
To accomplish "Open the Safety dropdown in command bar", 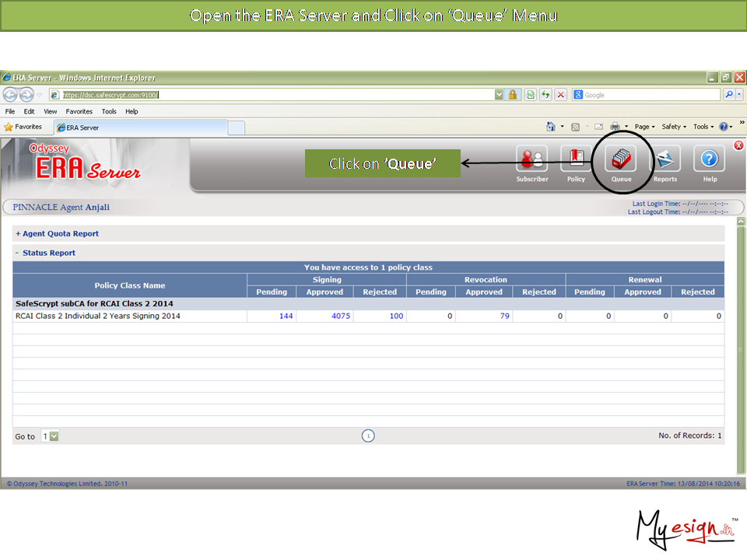I will pos(674,127).
